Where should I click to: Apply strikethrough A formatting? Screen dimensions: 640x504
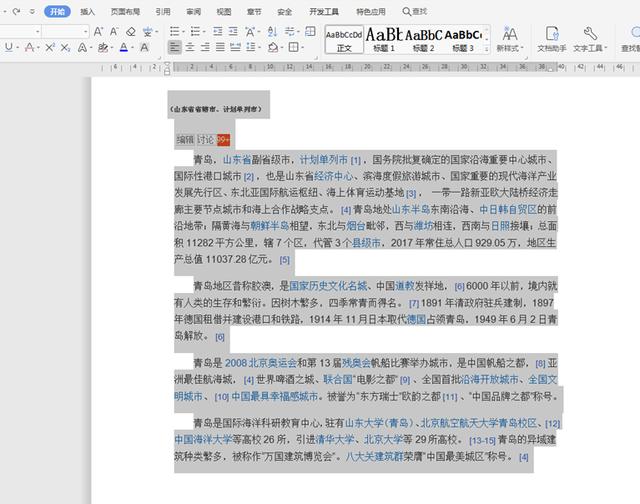[x=29, y=47]
